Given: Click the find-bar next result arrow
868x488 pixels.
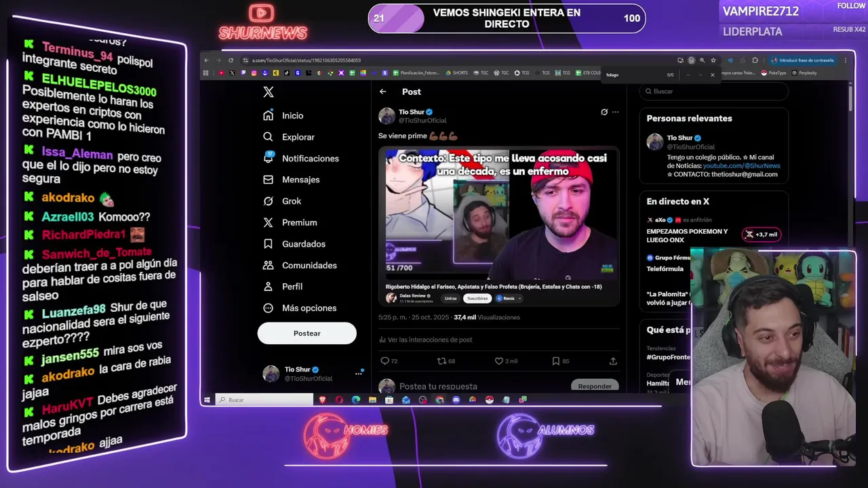Looking at the screenshot, I should (700, 75).
